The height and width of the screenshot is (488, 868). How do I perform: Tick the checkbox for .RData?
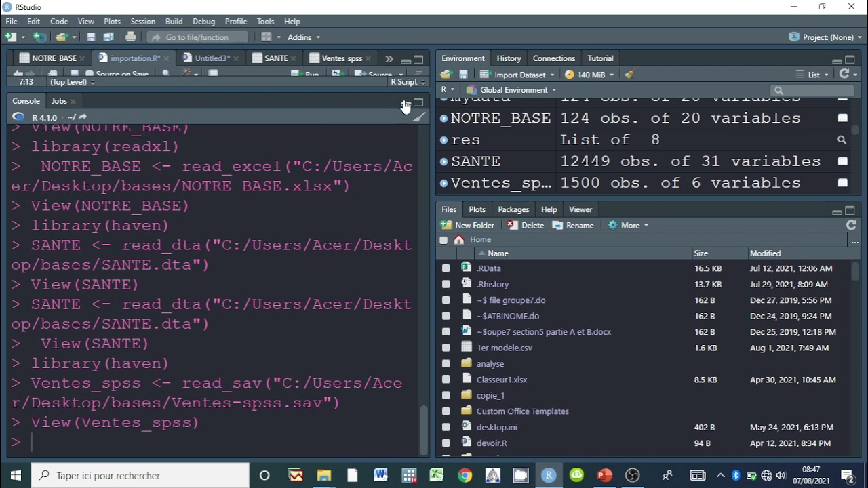point(446,268)
